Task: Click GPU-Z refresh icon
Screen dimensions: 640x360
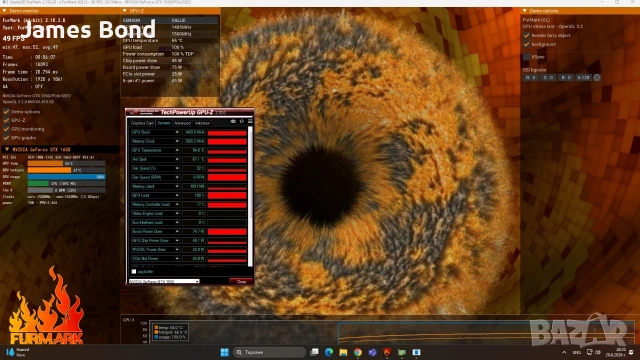Action: (x=242, y=121)
